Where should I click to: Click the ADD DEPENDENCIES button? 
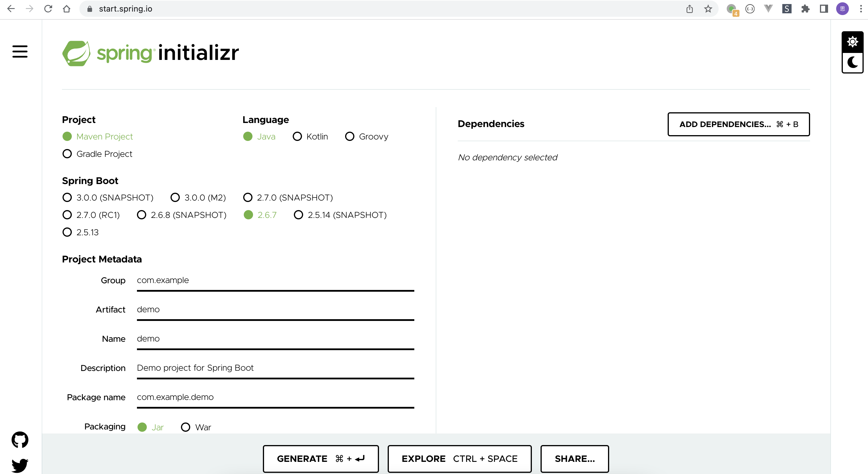point(739,124)
